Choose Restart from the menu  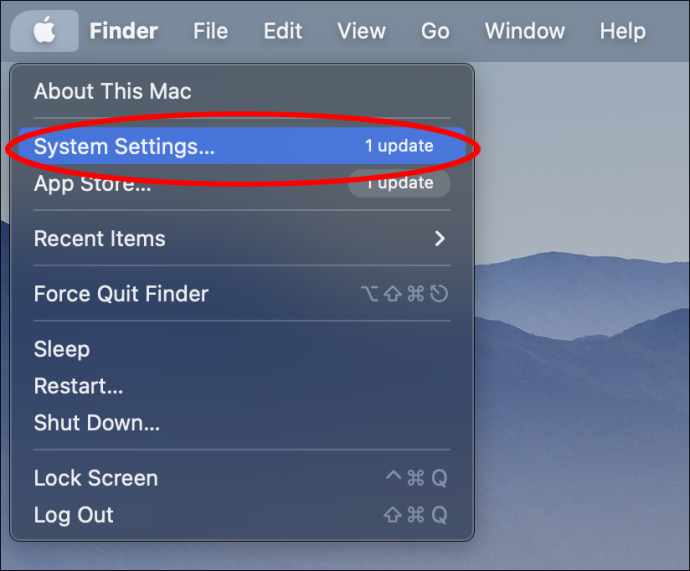coord(242,386)
